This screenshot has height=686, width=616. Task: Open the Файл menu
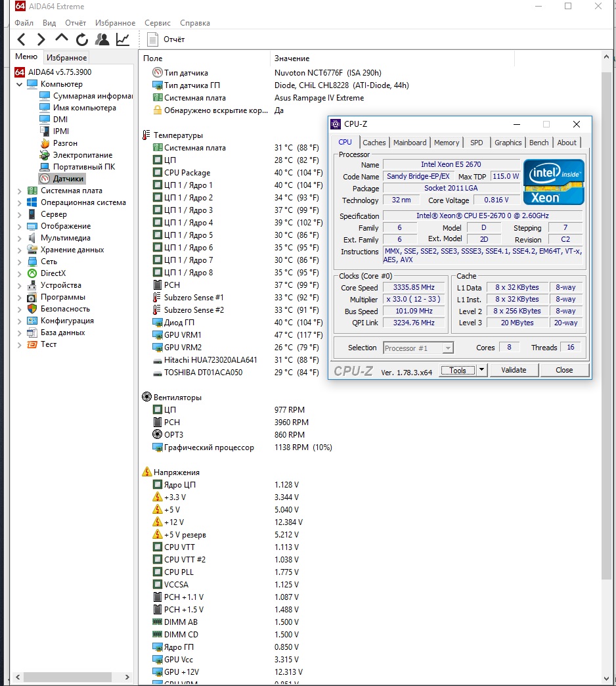tap(24, 23)
